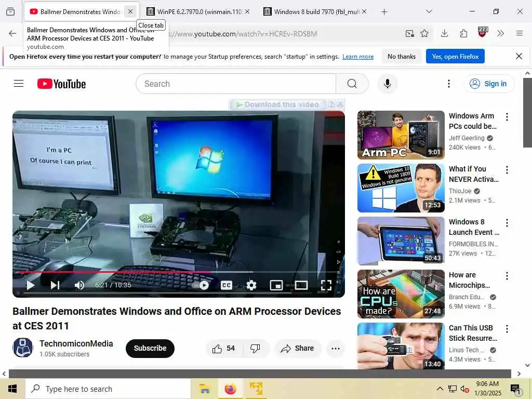Play the video
The width and height of the screenshot is (532, 399).
click(x=31, y=285)
